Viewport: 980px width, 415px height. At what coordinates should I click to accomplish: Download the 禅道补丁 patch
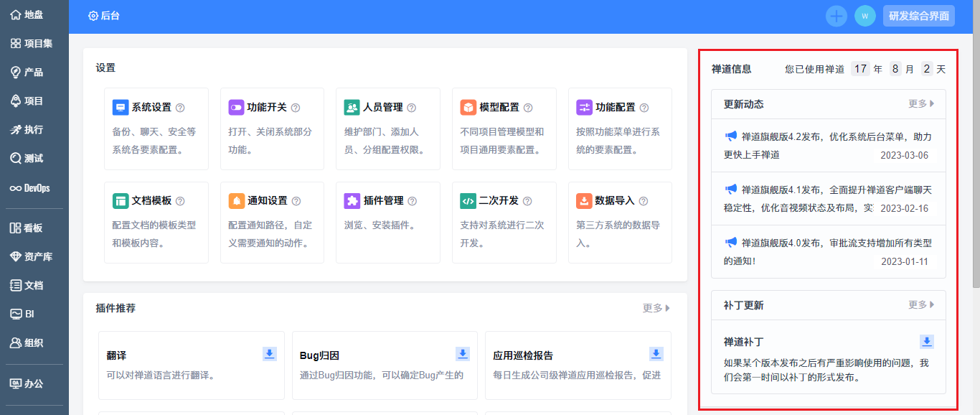coord(927,342)
